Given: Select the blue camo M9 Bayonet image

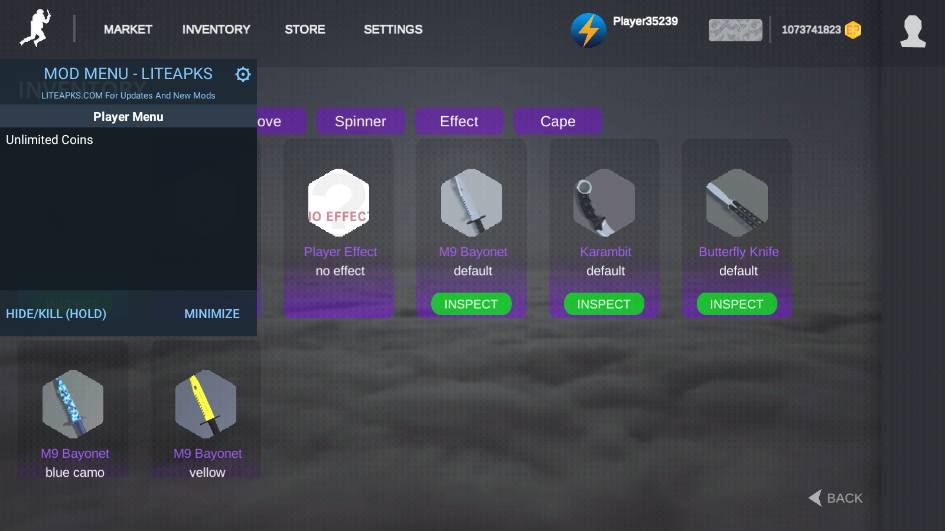Looking at the screenshot, I should 73,404.
